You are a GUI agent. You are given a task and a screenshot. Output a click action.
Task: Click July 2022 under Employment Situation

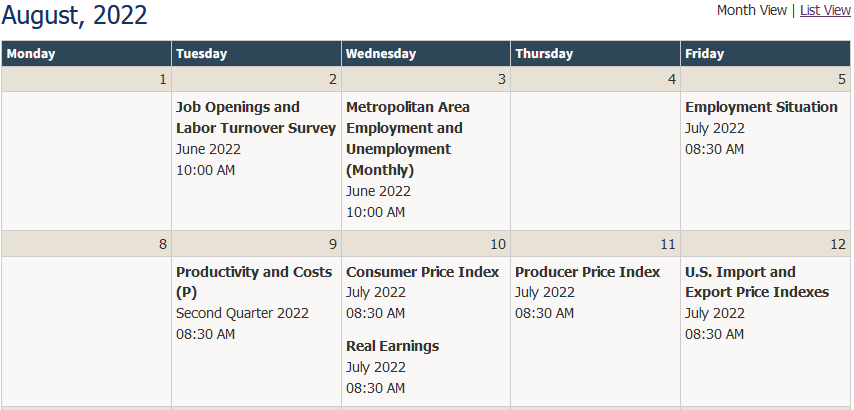pyautogui.click(x=715, y=128)
